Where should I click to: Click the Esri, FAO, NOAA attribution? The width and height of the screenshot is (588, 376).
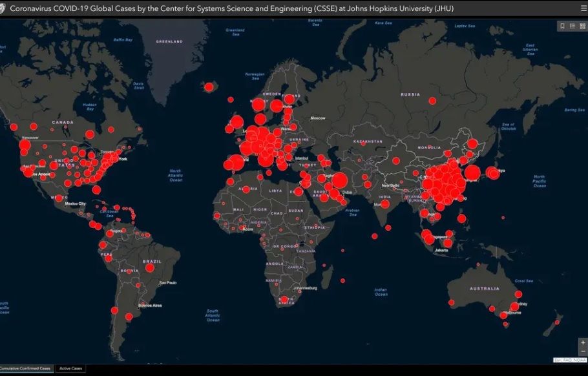tap(569, 360)
